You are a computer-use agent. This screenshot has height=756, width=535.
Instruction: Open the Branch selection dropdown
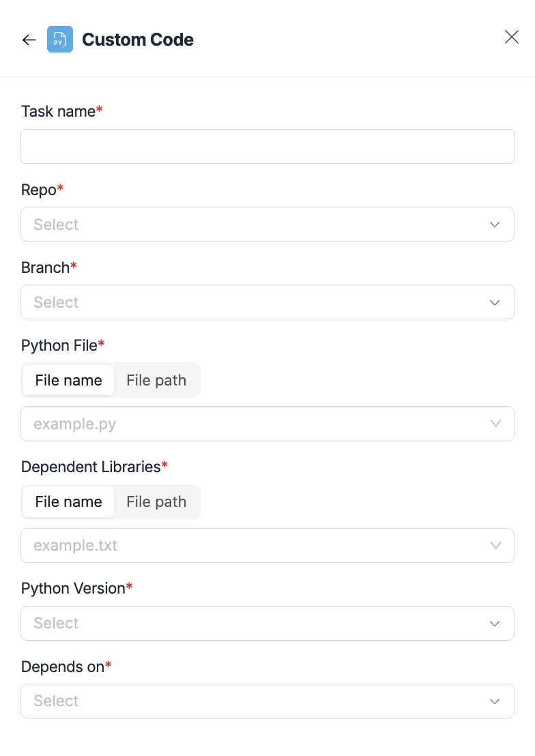[267, 302]
